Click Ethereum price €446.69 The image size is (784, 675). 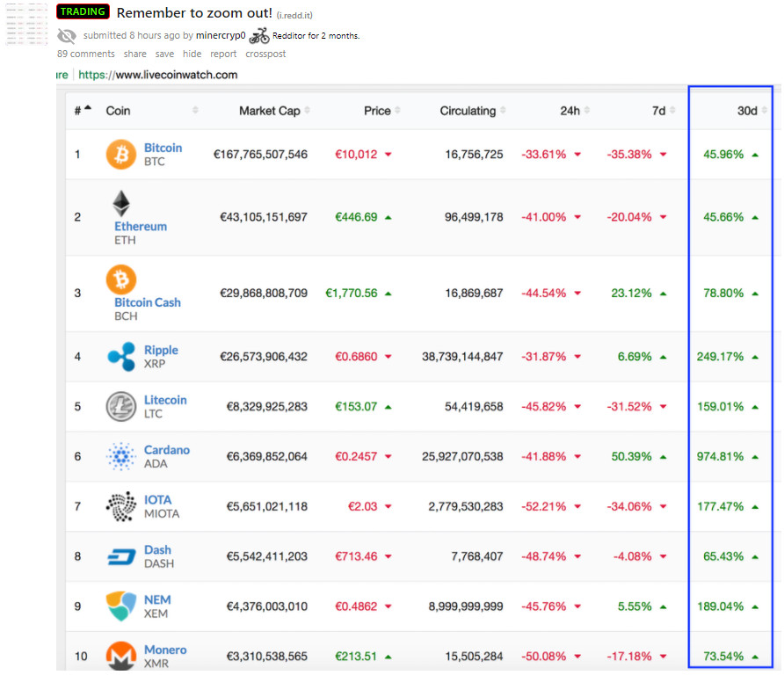tap(356, 217)
